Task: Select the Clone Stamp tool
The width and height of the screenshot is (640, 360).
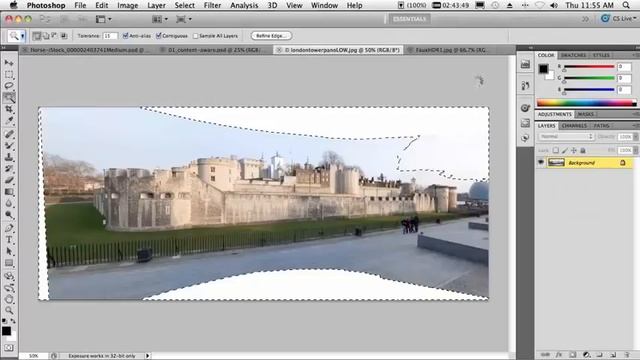Action: 9,157
